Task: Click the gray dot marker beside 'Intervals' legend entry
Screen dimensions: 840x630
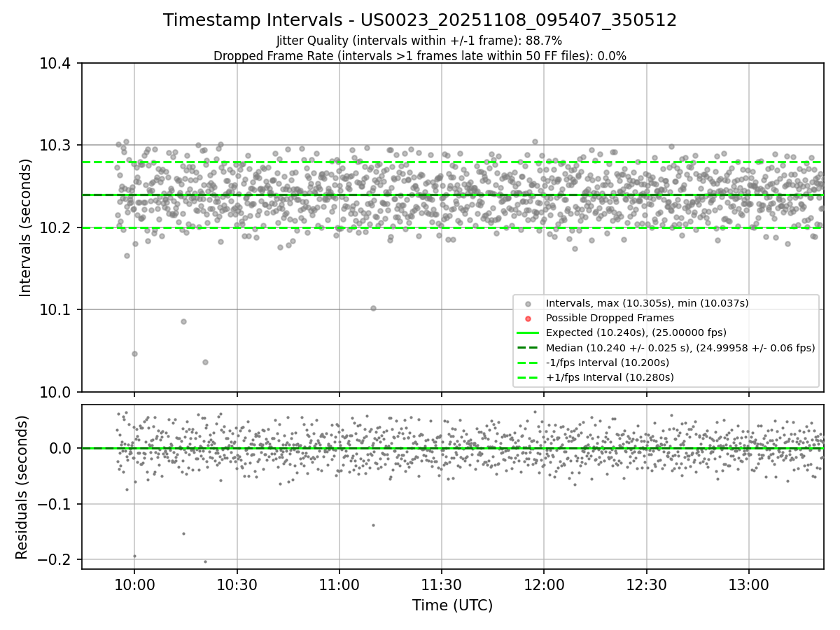Action: (x=528, y=304)
